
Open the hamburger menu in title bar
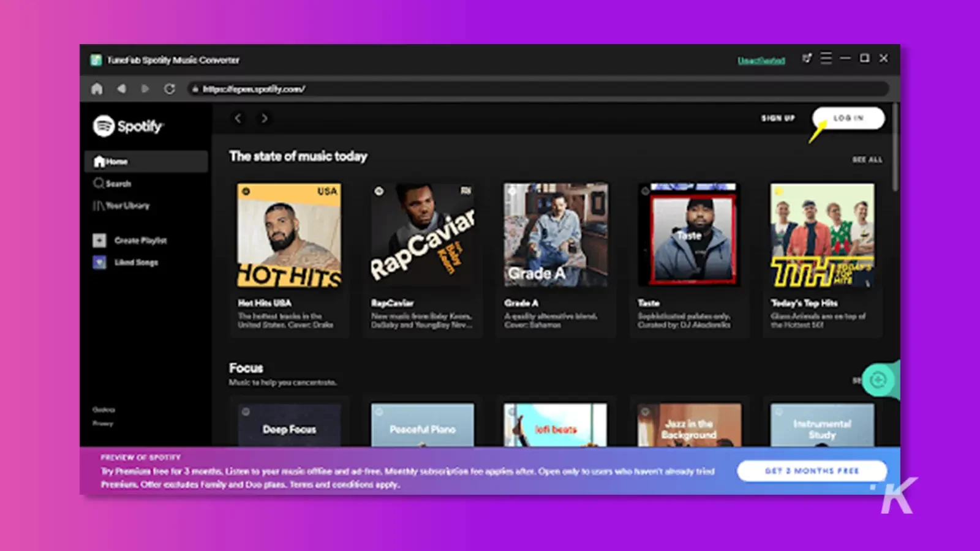coord(826,58)
